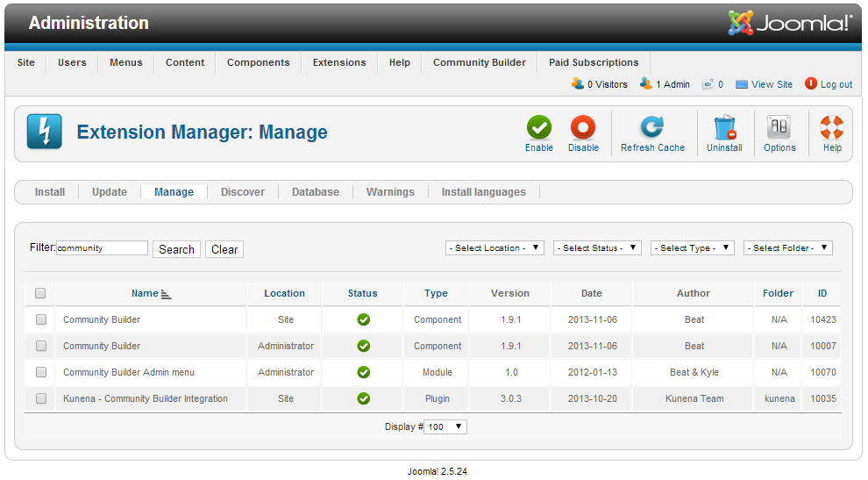Open the Community Builder menu
This screenshot has width=868, height=480.
pyautogui.click(x=480, y=62)
